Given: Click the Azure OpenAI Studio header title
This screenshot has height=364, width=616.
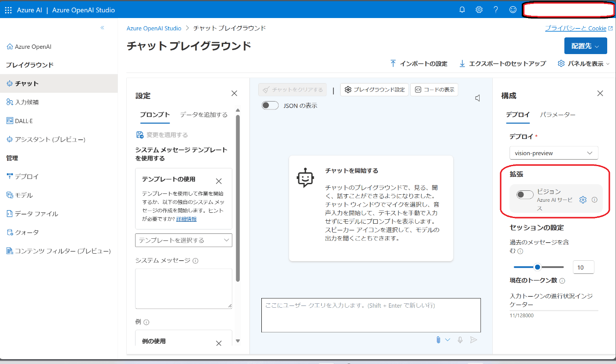Looking at the screenshot, I should (x=83, y=10).
